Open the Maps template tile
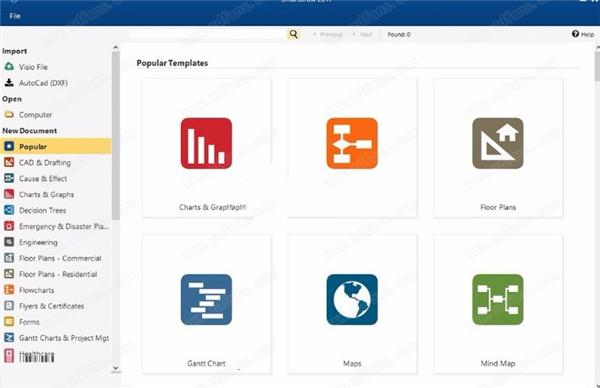 (x=352, y=304)
